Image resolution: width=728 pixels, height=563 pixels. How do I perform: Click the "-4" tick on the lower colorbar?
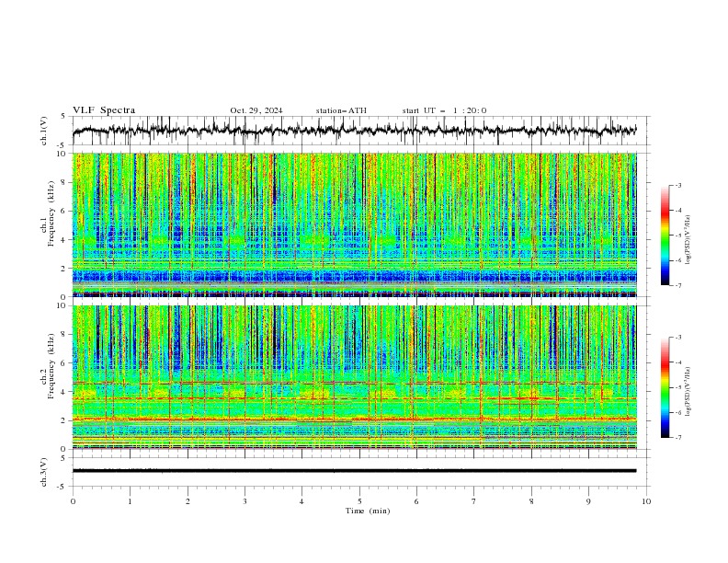coord(677,362)
